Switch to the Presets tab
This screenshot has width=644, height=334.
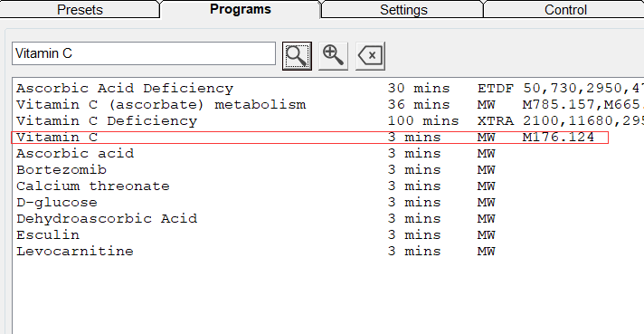point(80,9)
